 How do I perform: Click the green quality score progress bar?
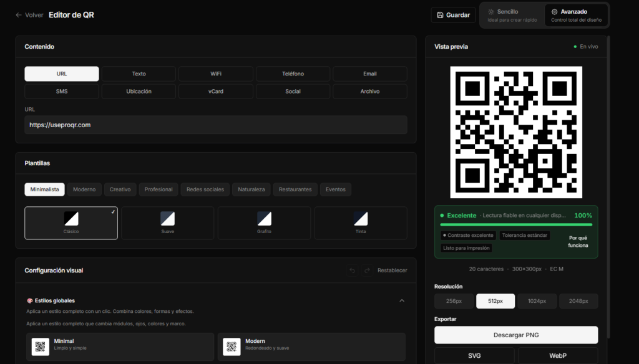pyautogui.click(x=516, y=225)
